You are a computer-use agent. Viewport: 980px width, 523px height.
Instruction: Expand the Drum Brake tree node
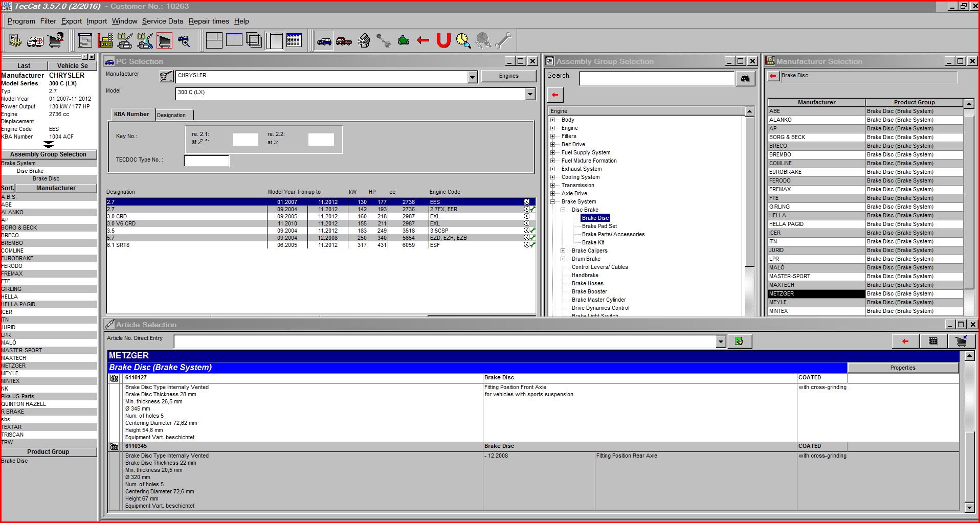pos(563,259)
